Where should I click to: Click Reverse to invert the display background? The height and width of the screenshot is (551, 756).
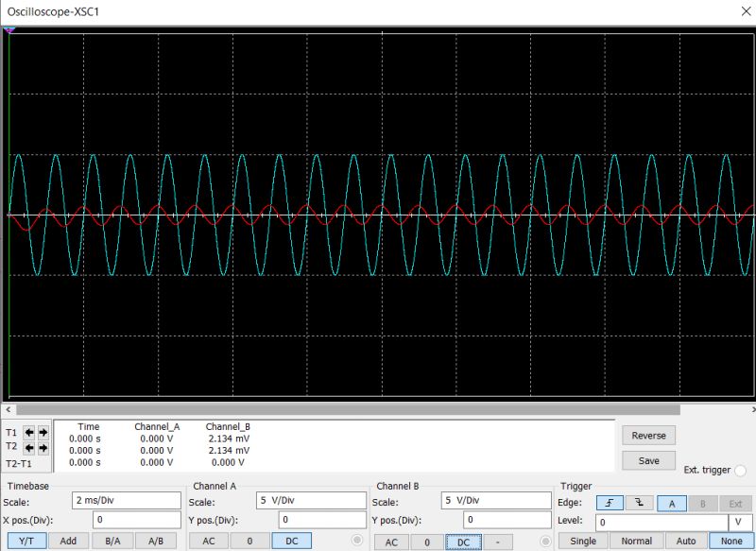click(x=649, y=435)
